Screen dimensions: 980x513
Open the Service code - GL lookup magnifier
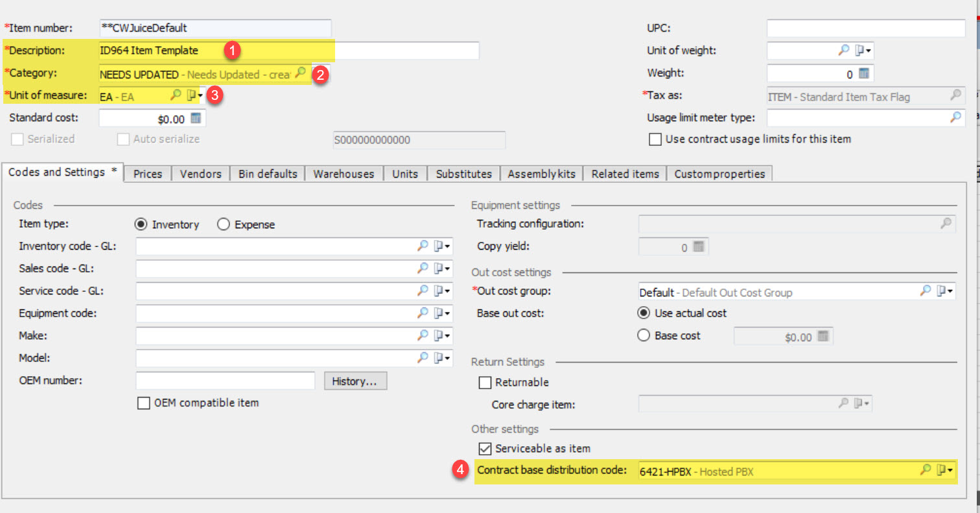423,291
